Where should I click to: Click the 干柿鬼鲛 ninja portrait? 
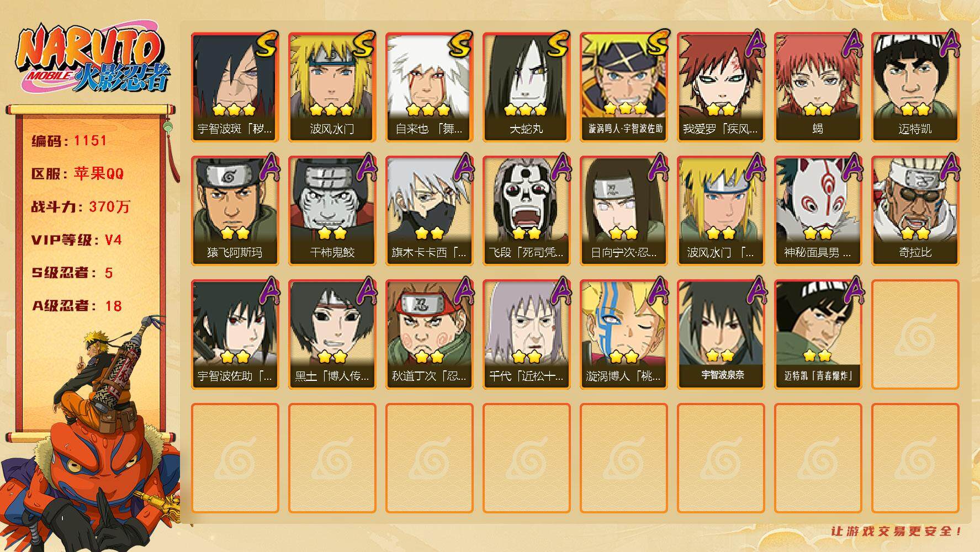332,211
